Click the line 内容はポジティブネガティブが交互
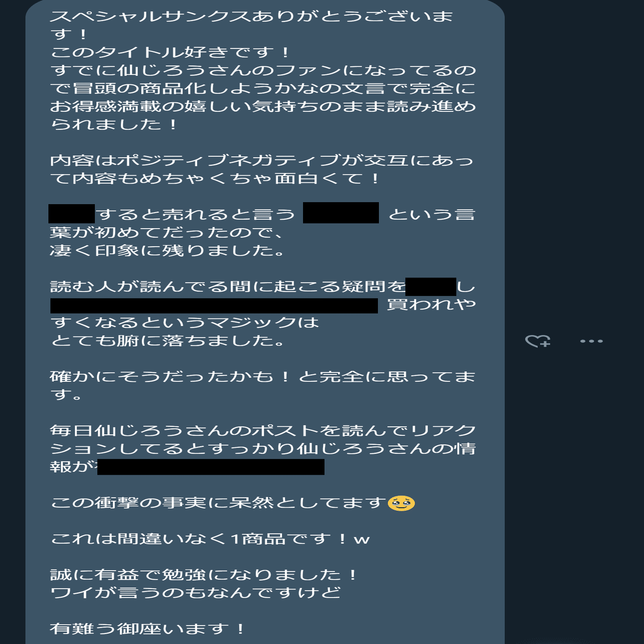This screenshot has height=644, width=644. point(263,160)
